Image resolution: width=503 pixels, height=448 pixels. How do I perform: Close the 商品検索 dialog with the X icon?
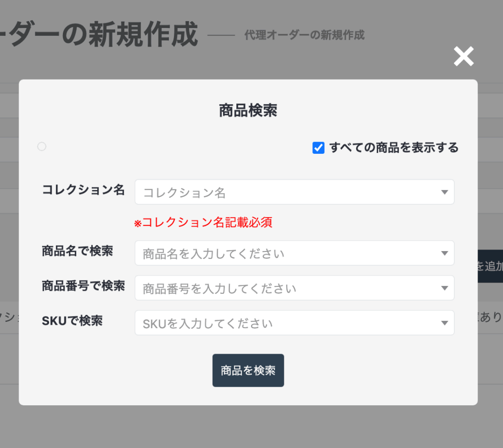[463, 56]
